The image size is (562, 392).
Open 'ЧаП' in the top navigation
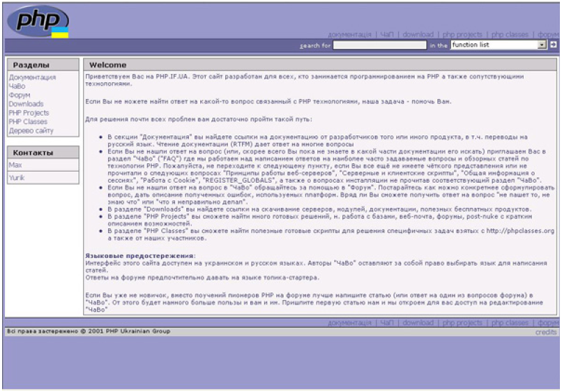coord(387,34)
